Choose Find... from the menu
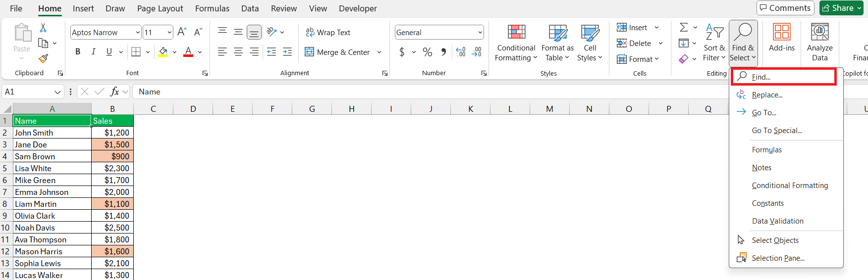The height and width of the screenshot is (280, 868). coord(784,77)
